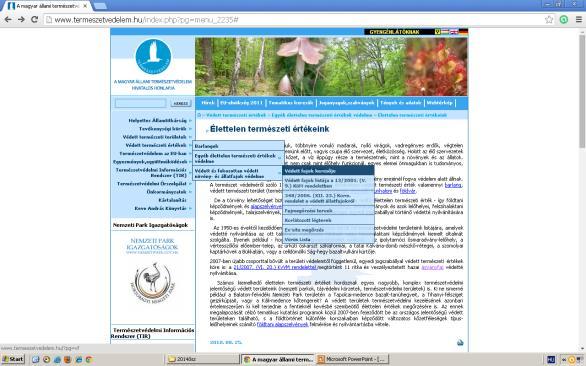Open the Windows Start button
Image resolution: width=586 pixels, height=366 pixels.
(x=12, y=359)
